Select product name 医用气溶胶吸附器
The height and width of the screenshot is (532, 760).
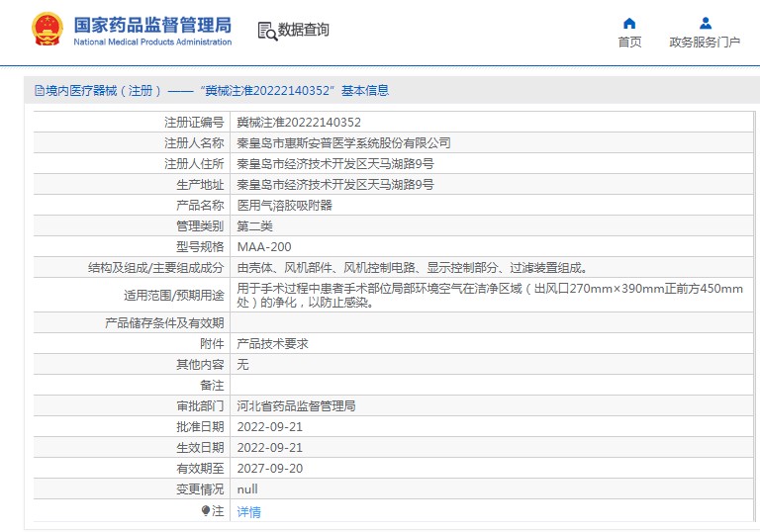click(285, 206)
